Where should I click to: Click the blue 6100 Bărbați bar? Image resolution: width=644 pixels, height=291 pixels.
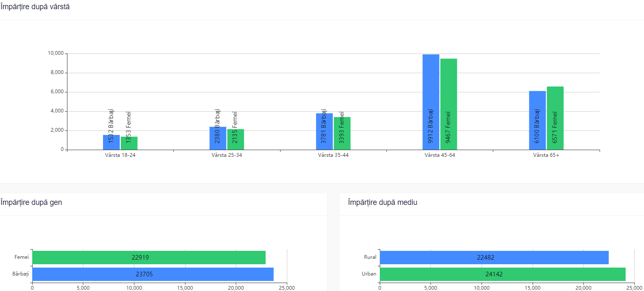[537, 120]
